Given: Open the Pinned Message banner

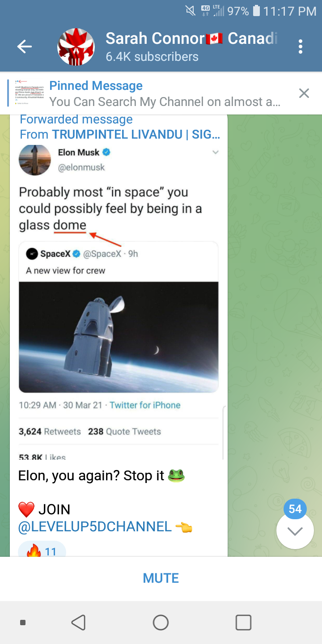Looking at the screenshot, I should [x=165, y=93].
